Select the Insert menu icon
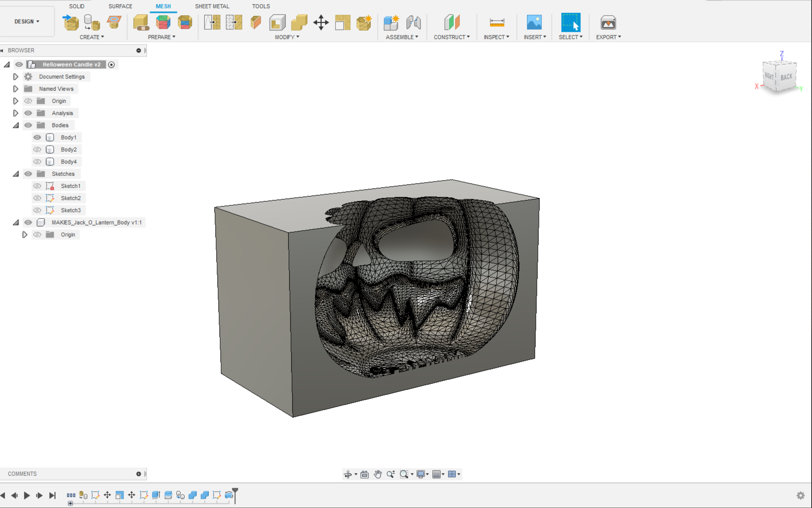This screenshot has height=508, width=812. pyautogui.click(x=533, y=22)
